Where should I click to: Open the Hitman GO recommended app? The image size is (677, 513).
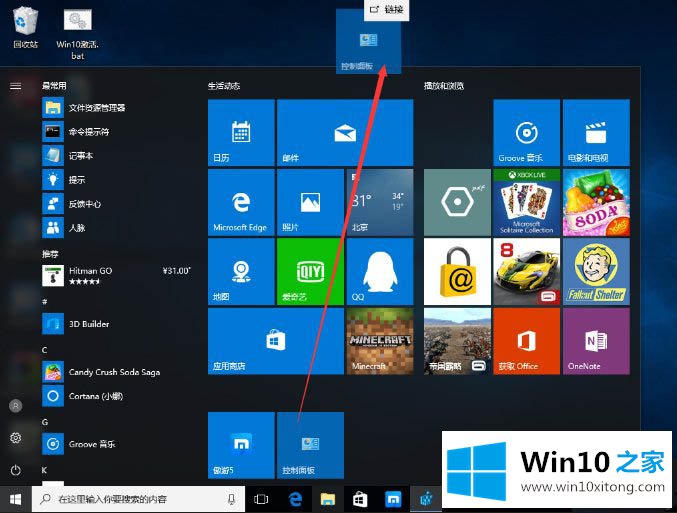click(117, 276)
